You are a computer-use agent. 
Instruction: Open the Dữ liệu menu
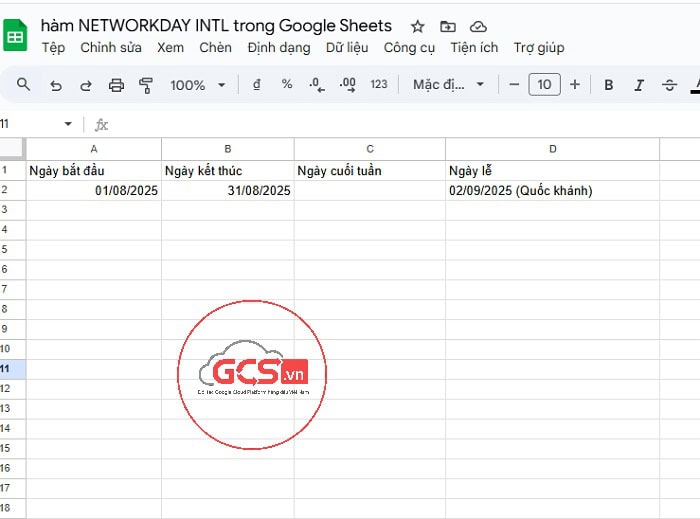click(x=346, y=47)
